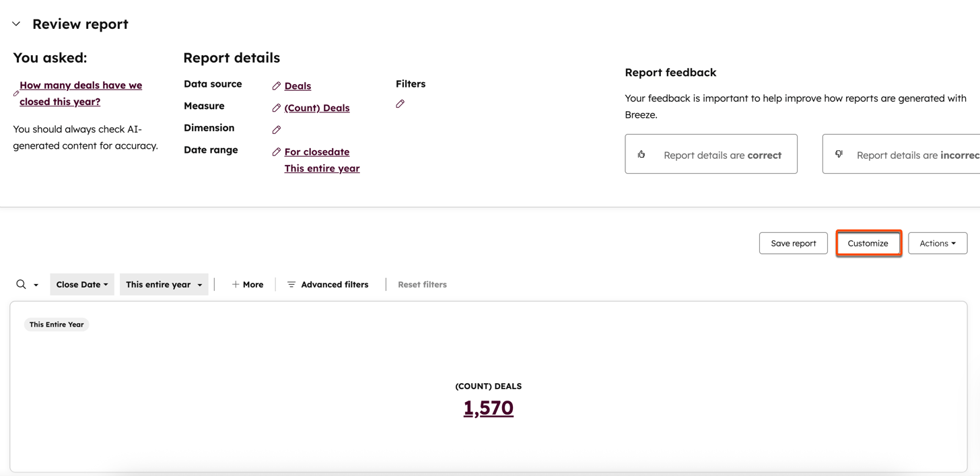Screen dimensions: 980x476
Task: Open Advanced filters
Action: coord(328,284)
